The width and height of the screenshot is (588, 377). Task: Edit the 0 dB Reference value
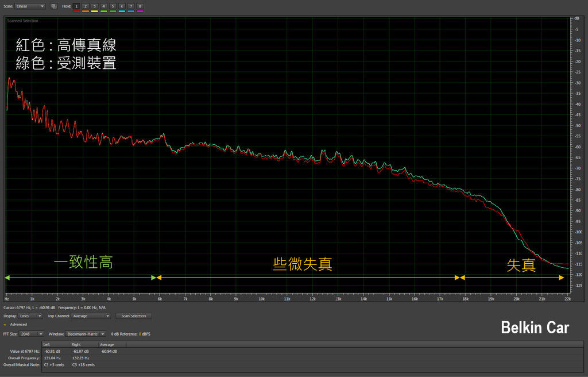(140, 334)
